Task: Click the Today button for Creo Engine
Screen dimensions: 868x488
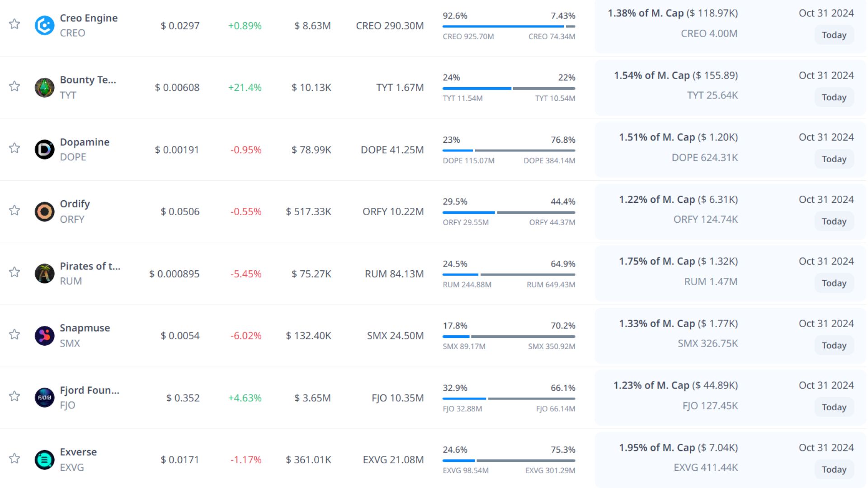Action: tap(834, 35)
